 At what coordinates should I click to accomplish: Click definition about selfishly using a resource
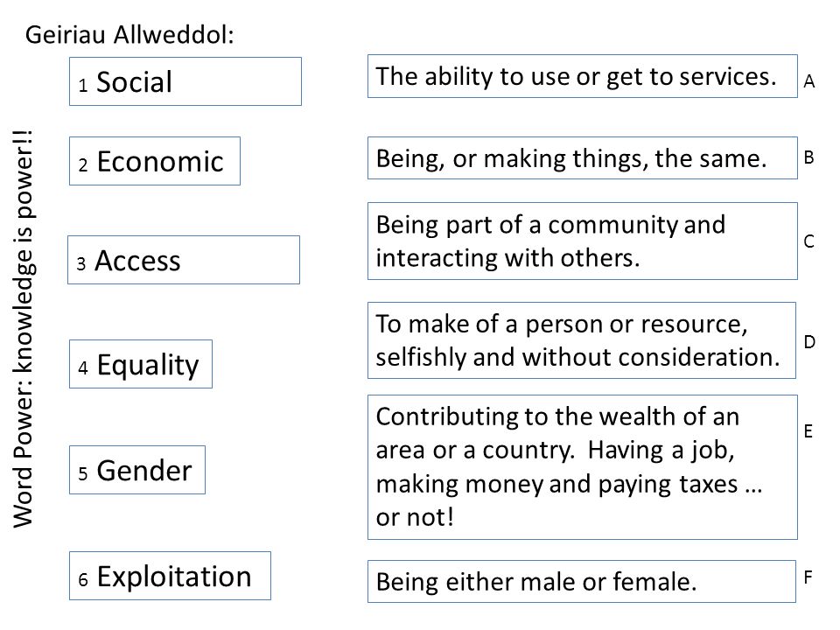[582, 340]
